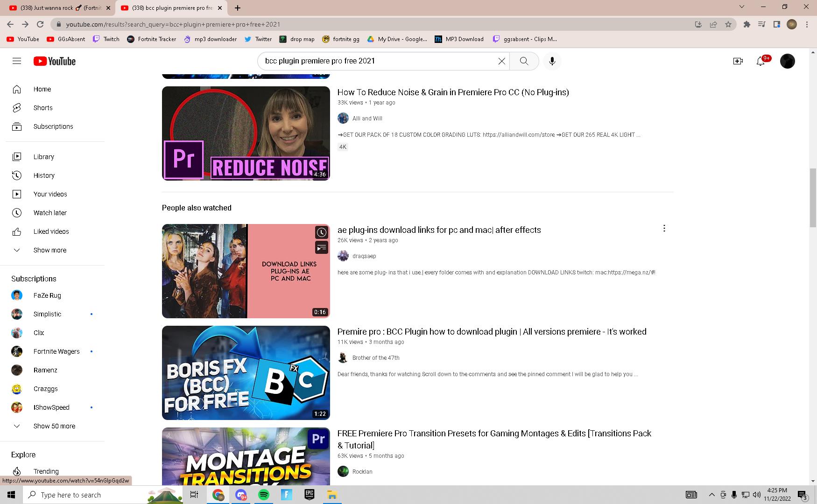Go to FaZe Rug subscription channel
817x504 pixels.
(47, 295)
